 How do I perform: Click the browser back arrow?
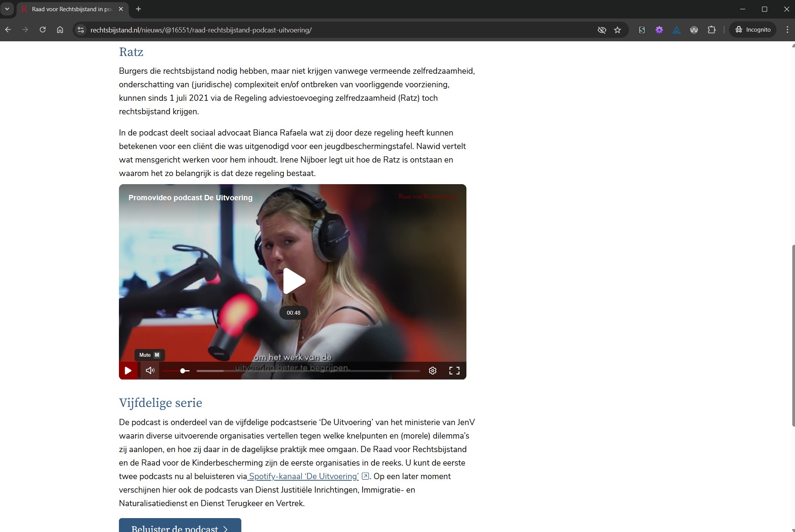point(8,30)
